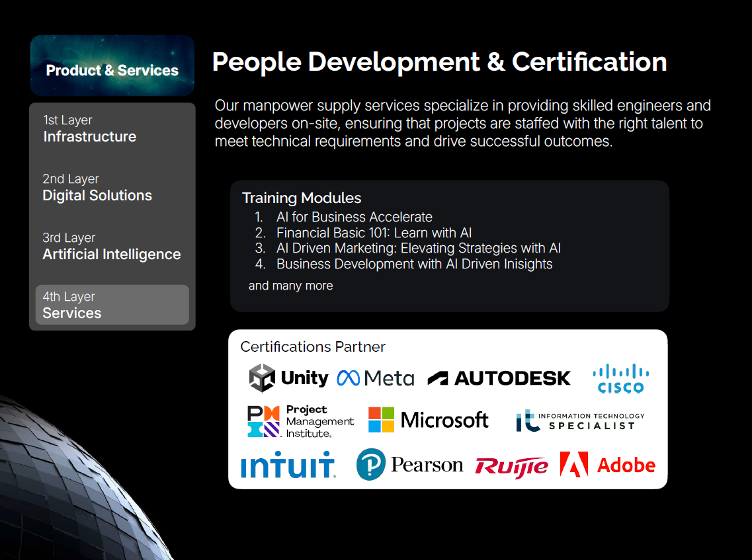Click the Ruijie logo

(x=511, y=467)
